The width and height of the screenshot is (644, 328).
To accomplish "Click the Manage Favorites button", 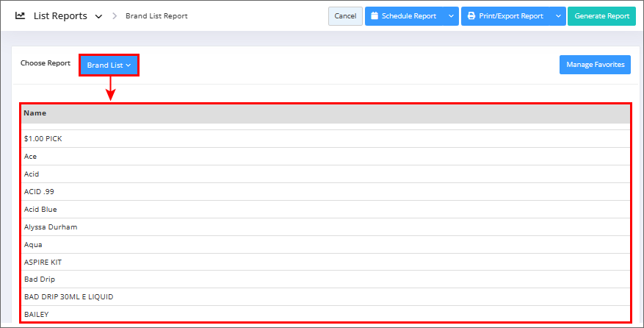I will click(595, 65).
